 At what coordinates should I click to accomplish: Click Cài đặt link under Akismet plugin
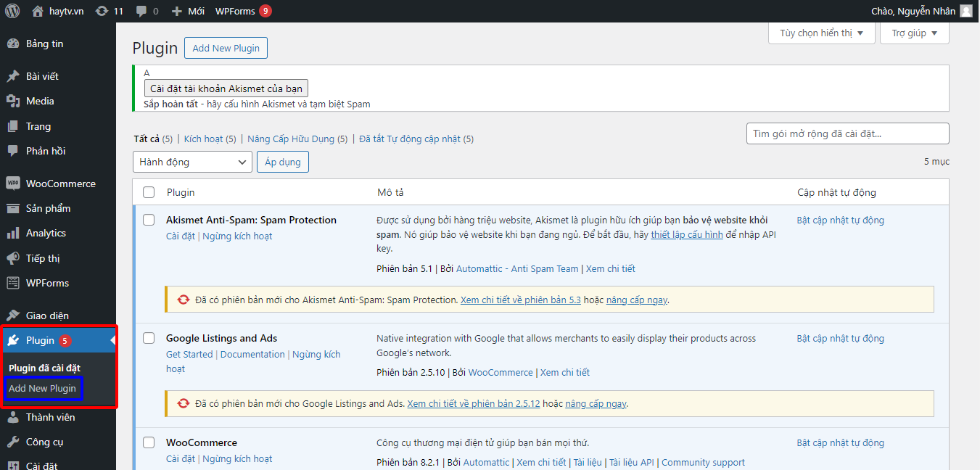coord(181,236)
